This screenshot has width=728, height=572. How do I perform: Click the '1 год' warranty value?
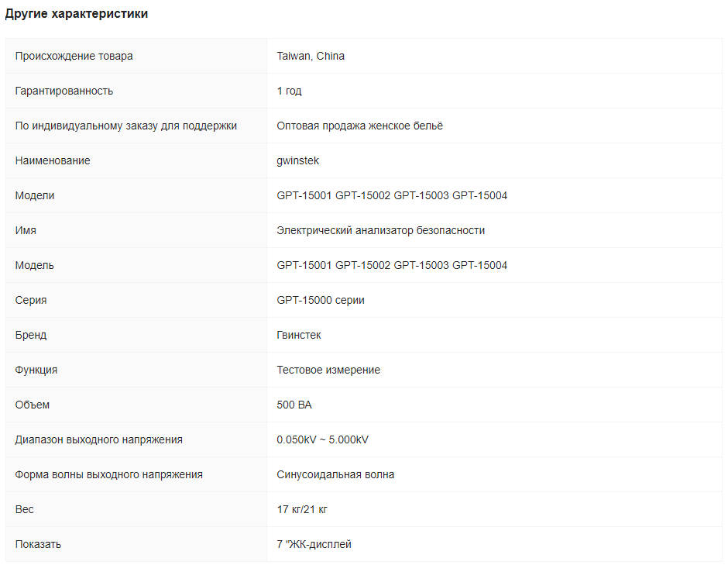(289, 91)
